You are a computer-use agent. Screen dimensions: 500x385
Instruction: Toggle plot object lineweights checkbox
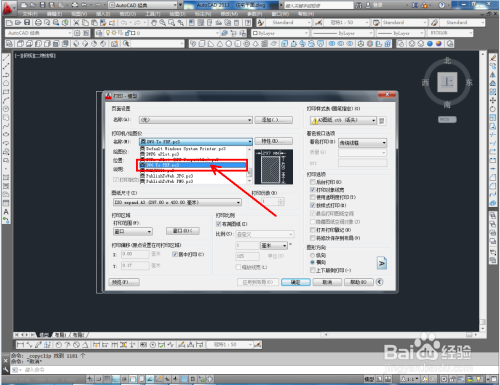point(313,190)
